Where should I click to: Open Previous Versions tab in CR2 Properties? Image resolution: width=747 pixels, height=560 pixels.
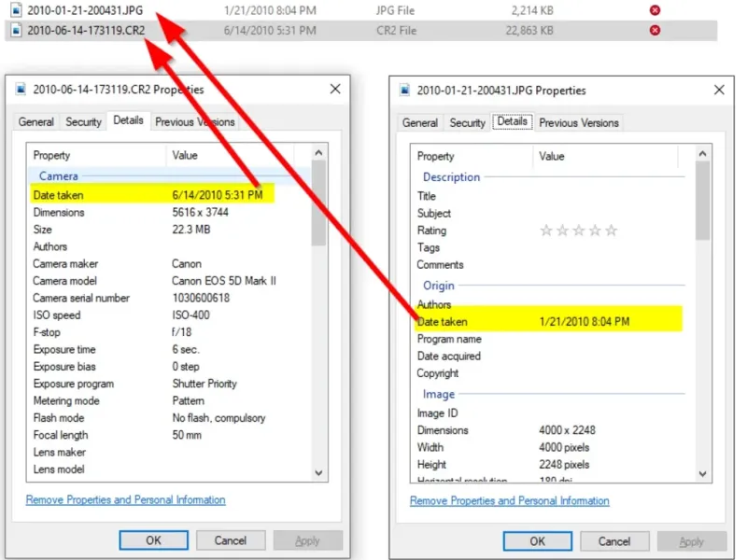tap(195, 122)
